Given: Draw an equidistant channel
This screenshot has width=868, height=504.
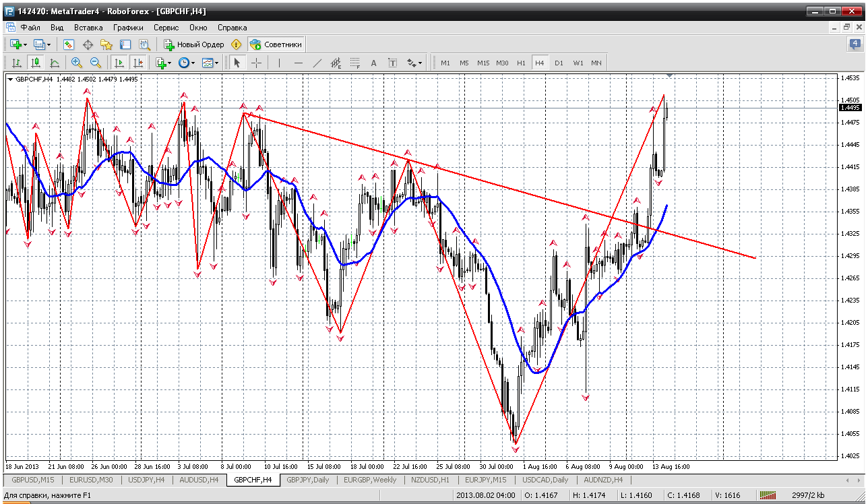Looking at the screenshot, I should 336,63.
